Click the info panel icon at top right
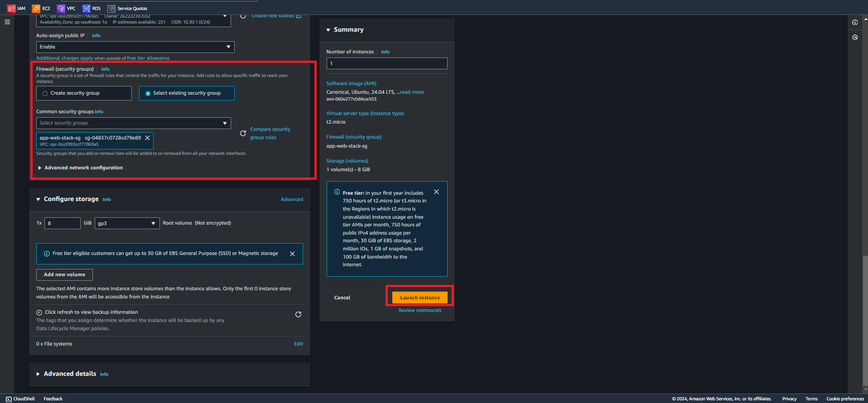The height and width of the screenshot is (403, 868). [x=855, y=22]
